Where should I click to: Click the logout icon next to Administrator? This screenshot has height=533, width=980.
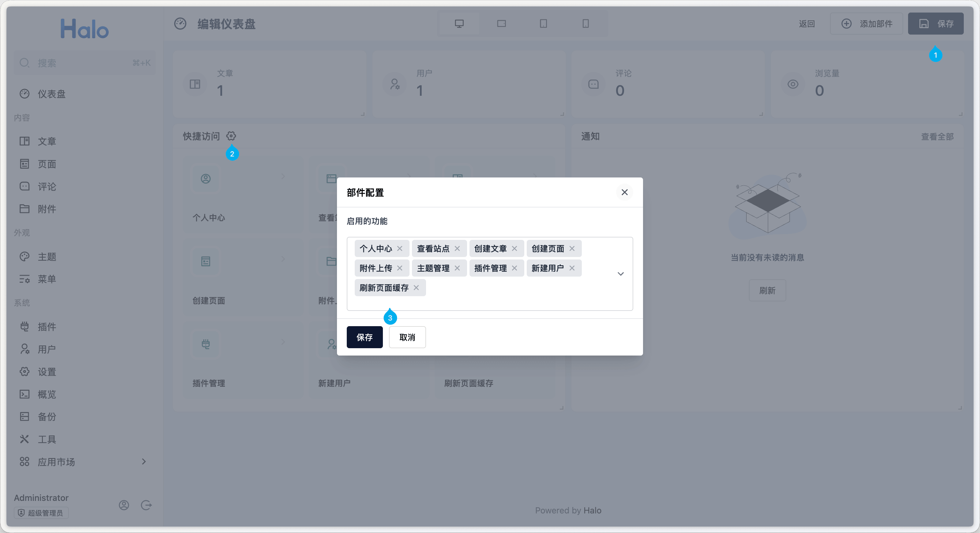coord(146,505)
